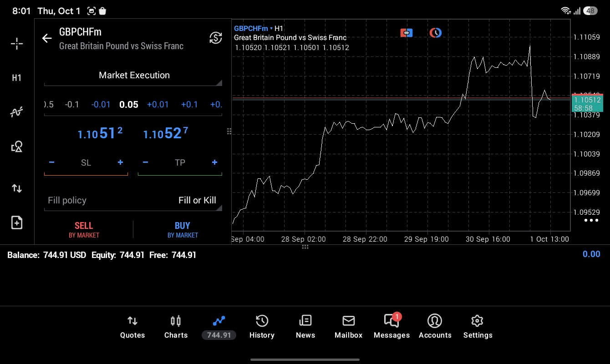Screen dimensions: 610x364
Task: Tap the 0.05 volume value
Action: point(129,105)
